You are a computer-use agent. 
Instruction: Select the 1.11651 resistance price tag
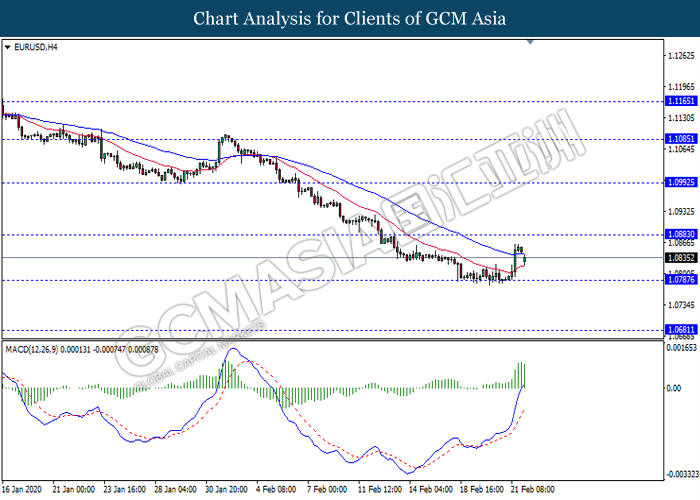[x=681, y=101]
